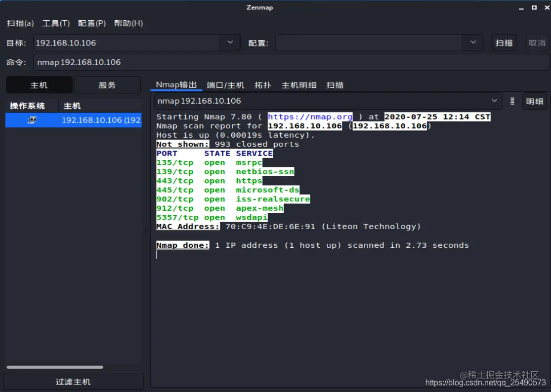
Task: Click the Not shown: 993 closed ports line
Action: [228, 144]
